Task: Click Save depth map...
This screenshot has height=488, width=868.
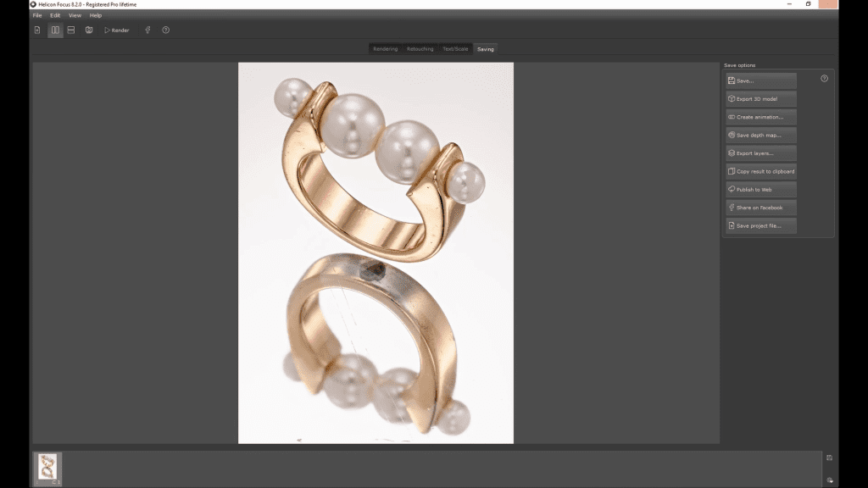Action: [761, 135]
